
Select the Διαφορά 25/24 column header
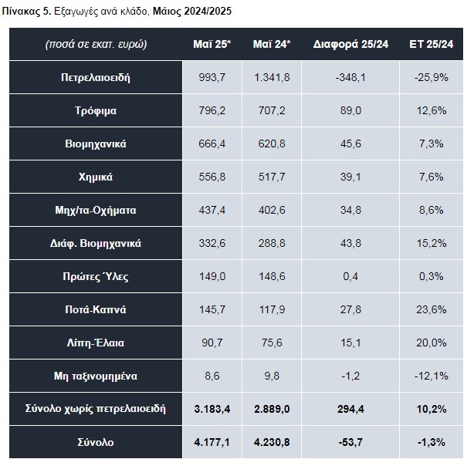(x=350, y=44)
